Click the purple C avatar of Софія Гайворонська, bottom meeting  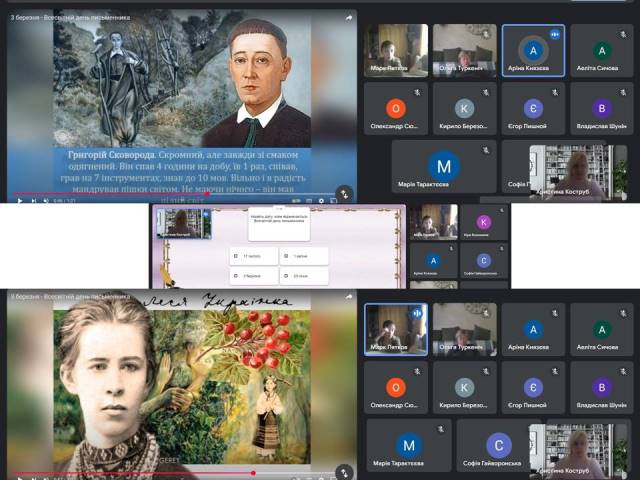tap(498, 445)
